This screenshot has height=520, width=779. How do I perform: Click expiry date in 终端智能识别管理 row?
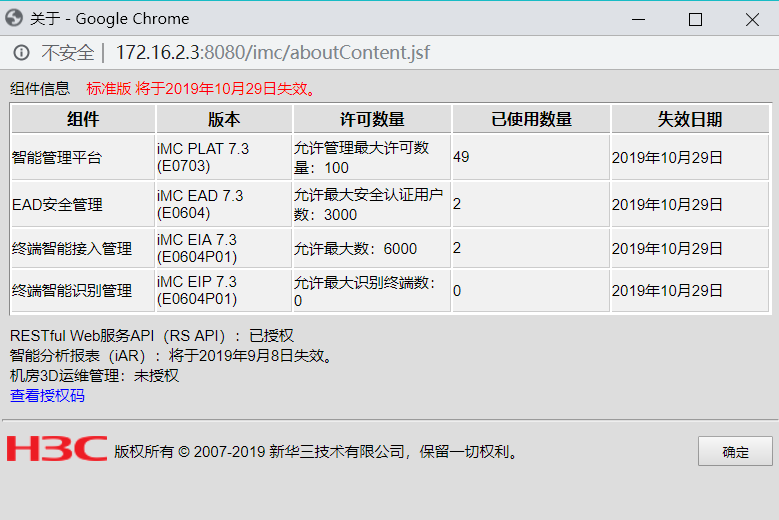pyautogui.click(x=690, y=290)
